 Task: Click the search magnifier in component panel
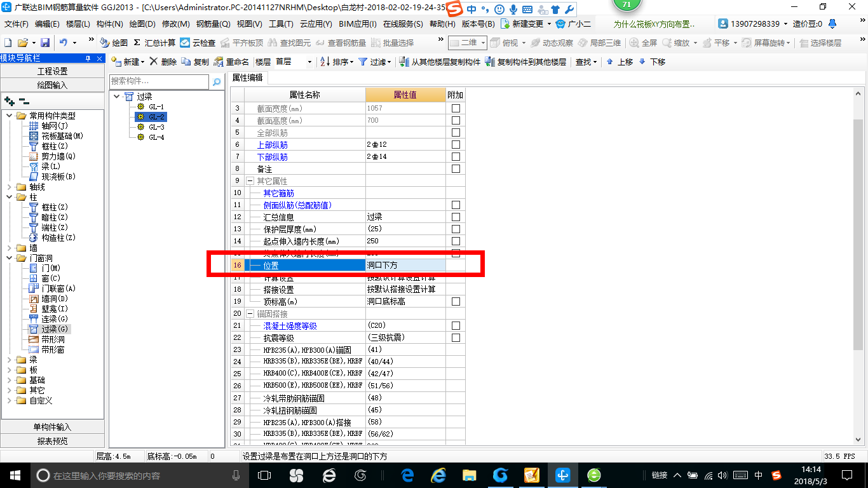(x=217, y=82)
